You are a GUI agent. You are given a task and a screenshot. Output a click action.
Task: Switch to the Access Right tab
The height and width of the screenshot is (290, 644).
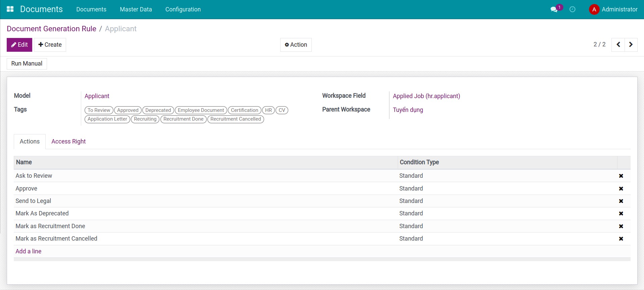(68, 141)
